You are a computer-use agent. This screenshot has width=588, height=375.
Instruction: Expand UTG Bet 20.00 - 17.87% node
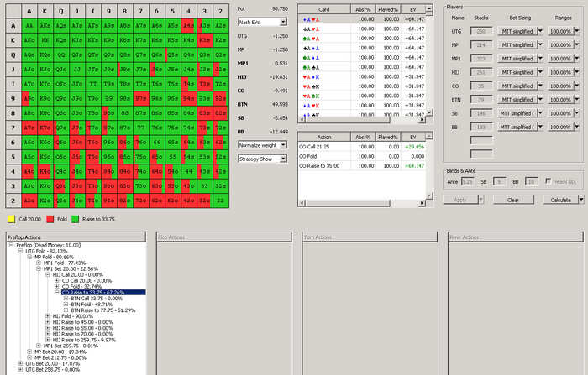pyautogui.click(x=20, y=364)
